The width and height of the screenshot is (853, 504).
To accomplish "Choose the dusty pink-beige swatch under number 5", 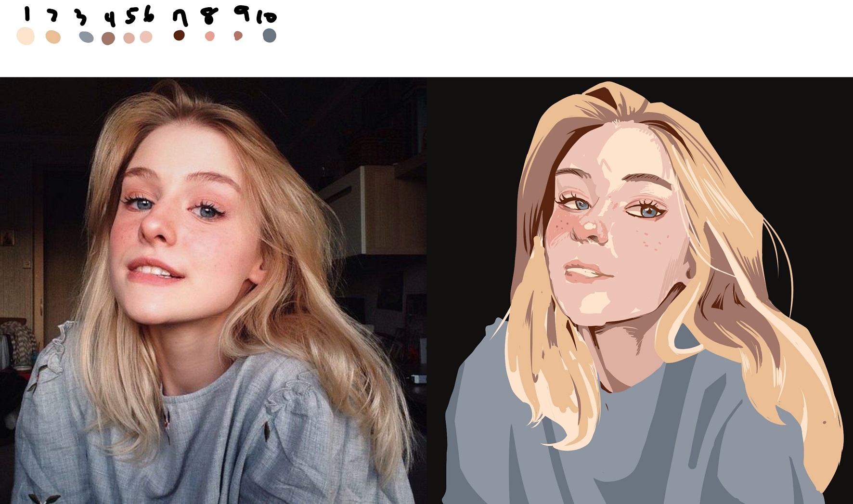I will point(129,38).
